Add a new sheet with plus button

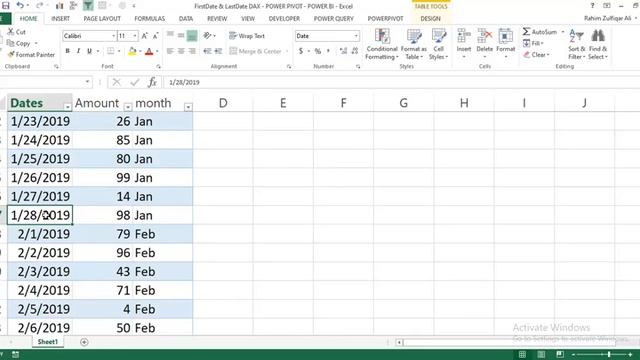tap(84, 342)
